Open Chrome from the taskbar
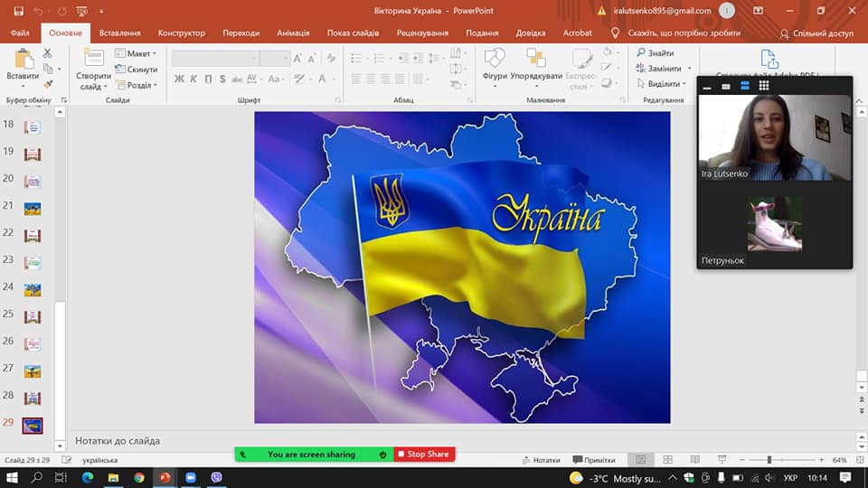Image resolution: width=868 pixels, height=488 pixels. coord(139,477)
